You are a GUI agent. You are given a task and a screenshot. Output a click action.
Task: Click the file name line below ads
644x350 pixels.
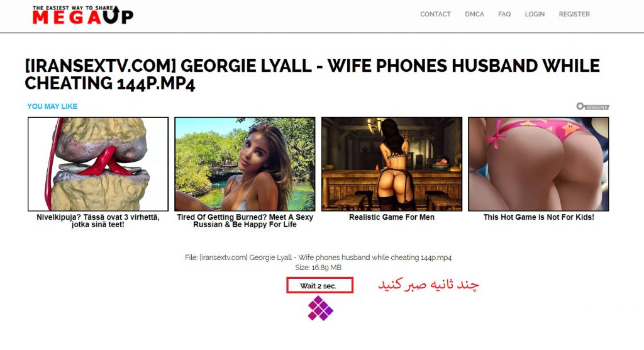(318, 257)
